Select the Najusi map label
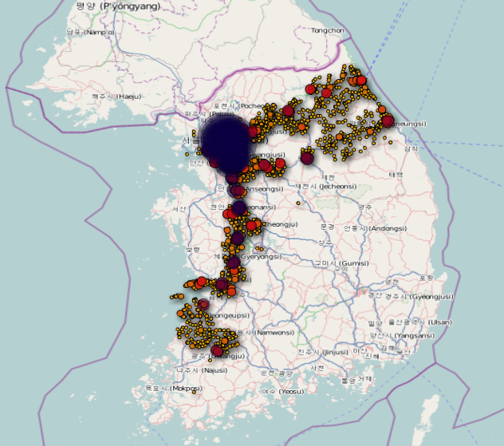 (x=202, y=370)
